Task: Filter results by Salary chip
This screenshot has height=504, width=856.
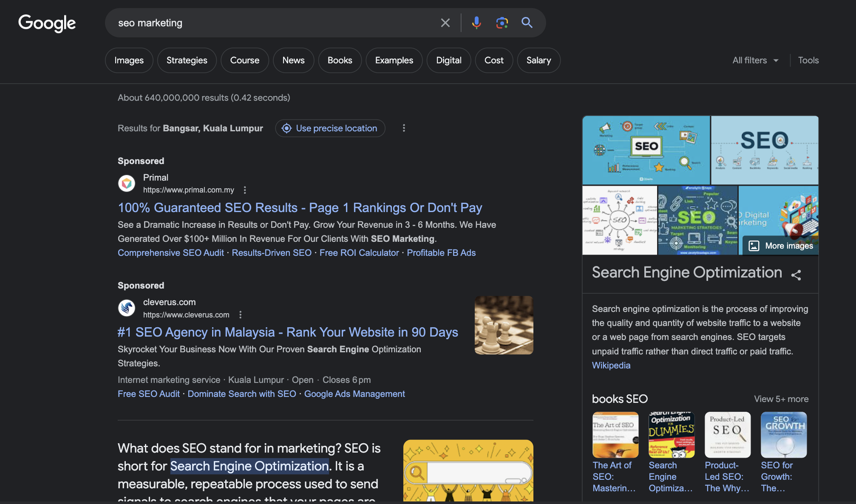Action: point(538,60)
